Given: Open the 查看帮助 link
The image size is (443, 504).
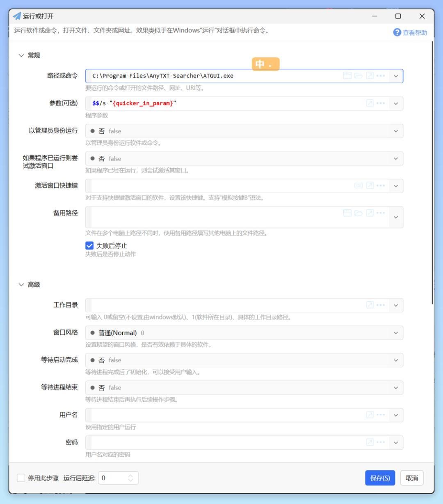Looking at the screenshot, I should pyautogui.click(x=415, y=32).
